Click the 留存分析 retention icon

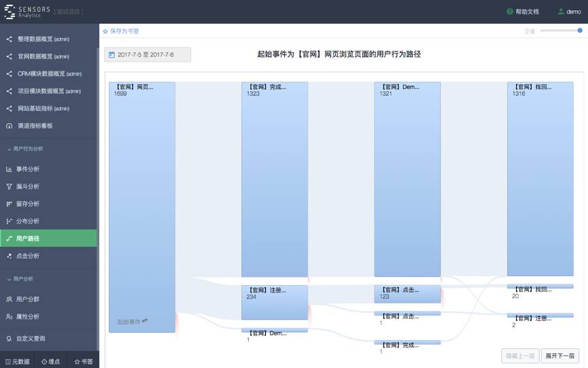tap(9, 203)
